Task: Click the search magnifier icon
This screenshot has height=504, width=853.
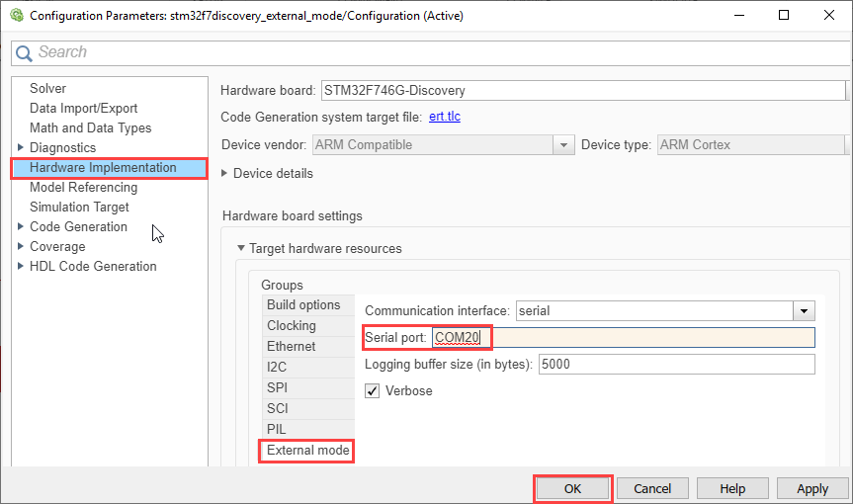Action: tap(24, 52)
